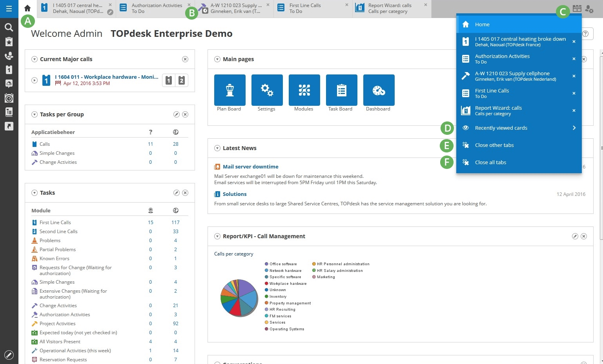The height and width of the screenshot is (364, 603).
Task: Open the hamburger main menu
Action: pyautogui.click(x=9, y=9)
